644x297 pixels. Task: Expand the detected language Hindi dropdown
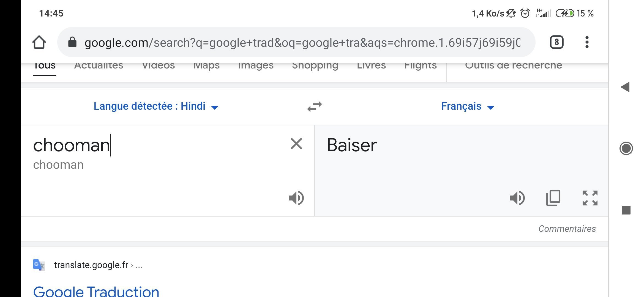156,106
